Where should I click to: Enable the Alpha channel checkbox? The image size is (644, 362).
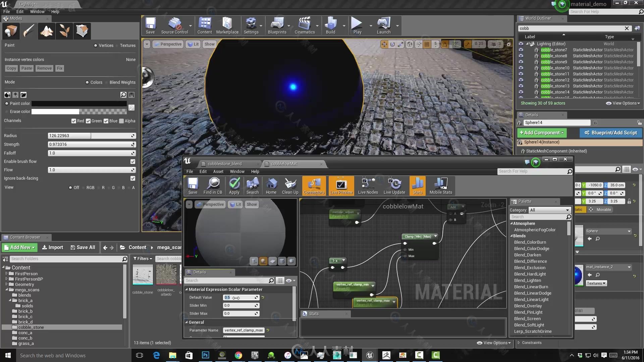pyautogui.click(x=121, y=121)
